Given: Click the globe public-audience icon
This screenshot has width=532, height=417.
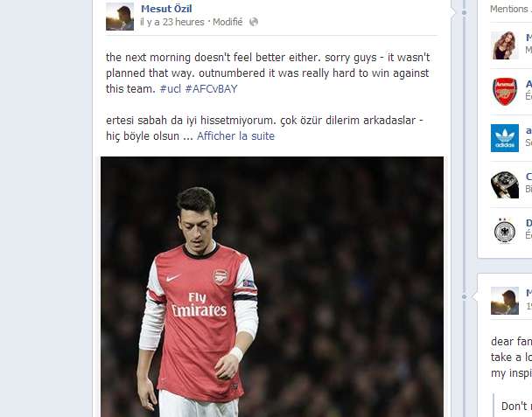Looking at the screenshot, I should coord(254,22).
